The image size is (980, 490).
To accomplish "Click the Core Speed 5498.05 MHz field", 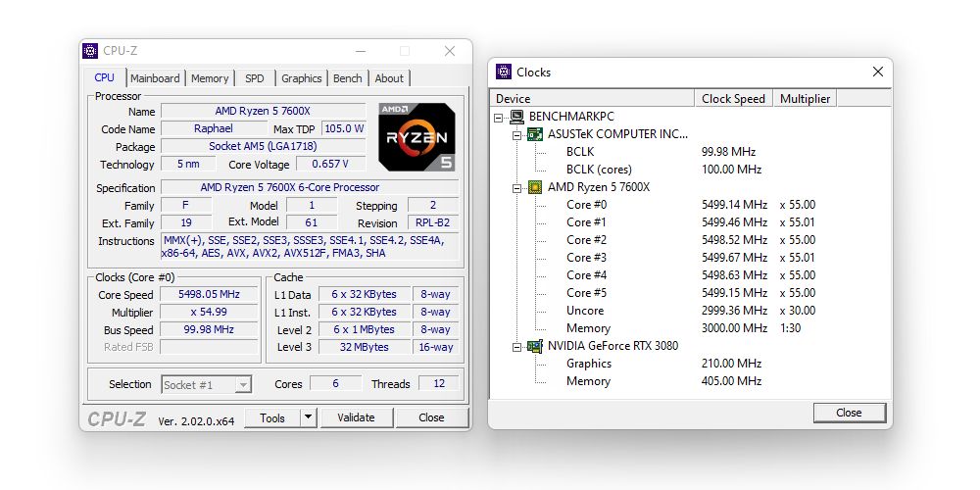I will pos(209,294).
